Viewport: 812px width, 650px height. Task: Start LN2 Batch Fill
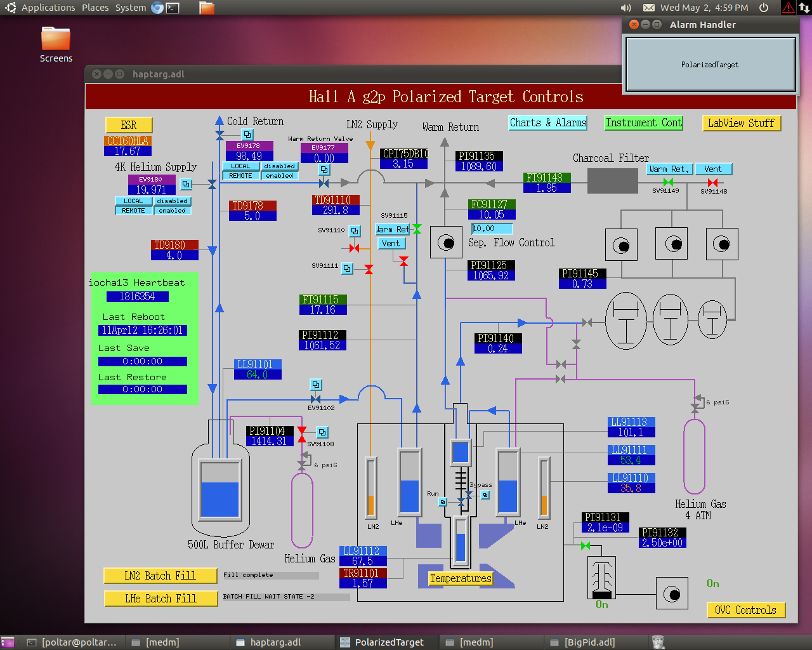160,576
